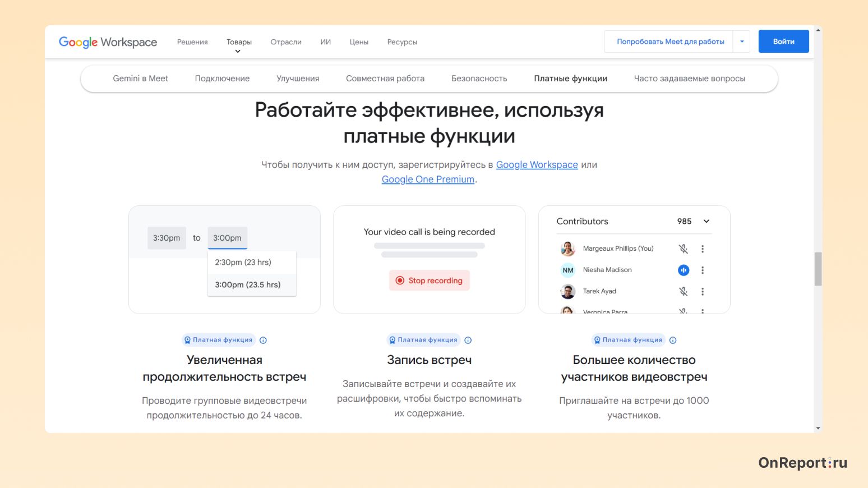Select the 3:00pm (23.5 hrs) option

click(x=252, y=284)
